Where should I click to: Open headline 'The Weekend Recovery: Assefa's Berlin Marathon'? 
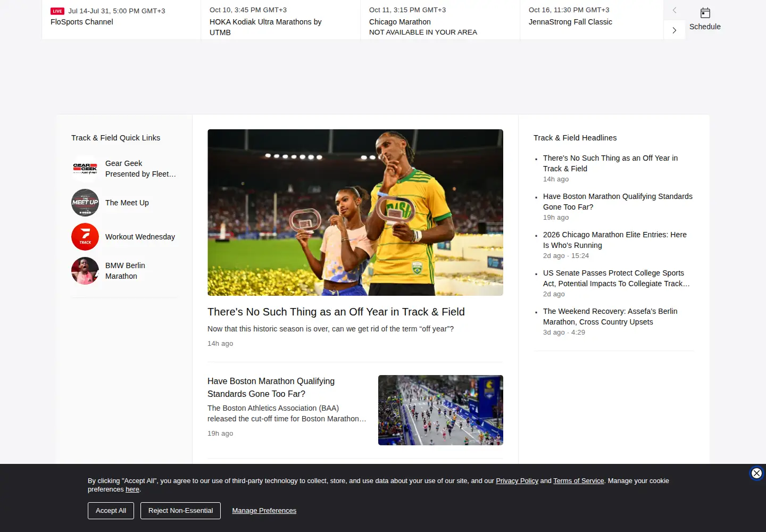610,317
